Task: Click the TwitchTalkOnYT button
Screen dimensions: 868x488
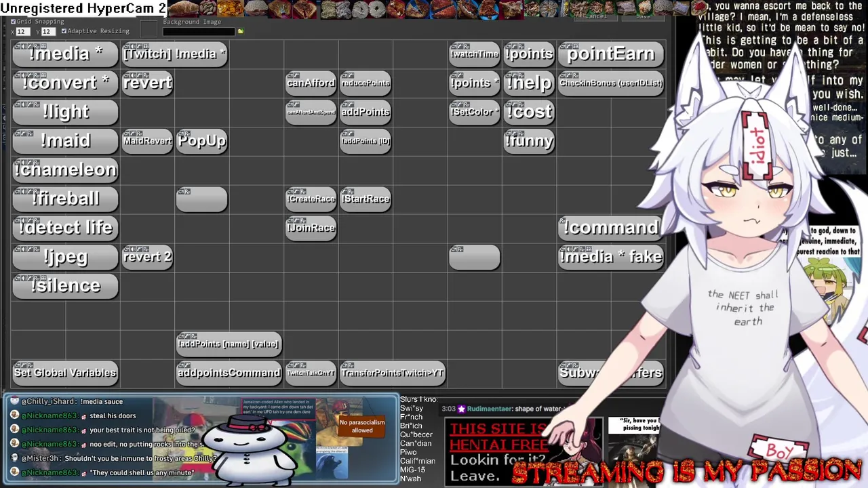Action: point(311,373)
